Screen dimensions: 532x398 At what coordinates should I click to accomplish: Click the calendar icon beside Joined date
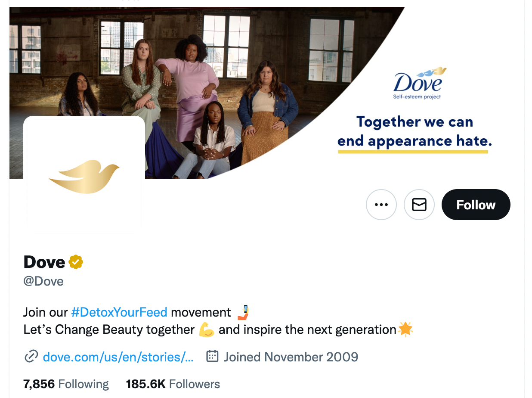click(x=212, y=356)
